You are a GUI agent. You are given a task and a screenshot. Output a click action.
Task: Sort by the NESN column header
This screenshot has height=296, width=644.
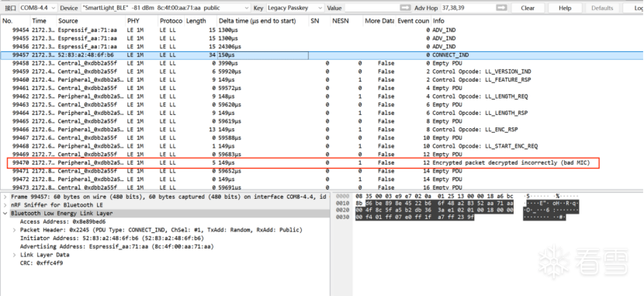point(347,21)
